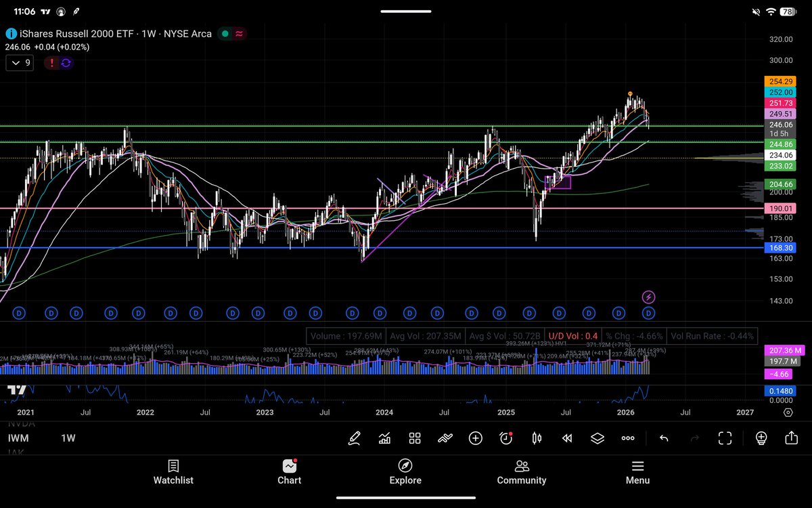812x508 pixels.
Task: Tap the redo arrow icon
Action: pos(694,438)
